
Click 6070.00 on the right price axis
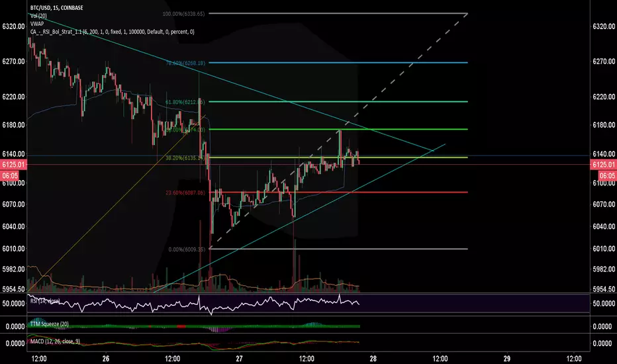pyautogui.click(x=604, y=205)
